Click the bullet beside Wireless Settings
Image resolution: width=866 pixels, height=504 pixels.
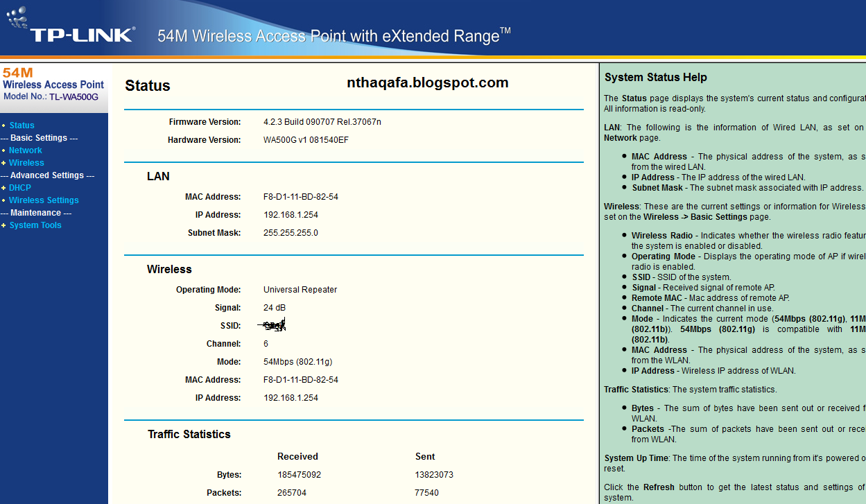point(3,200)
